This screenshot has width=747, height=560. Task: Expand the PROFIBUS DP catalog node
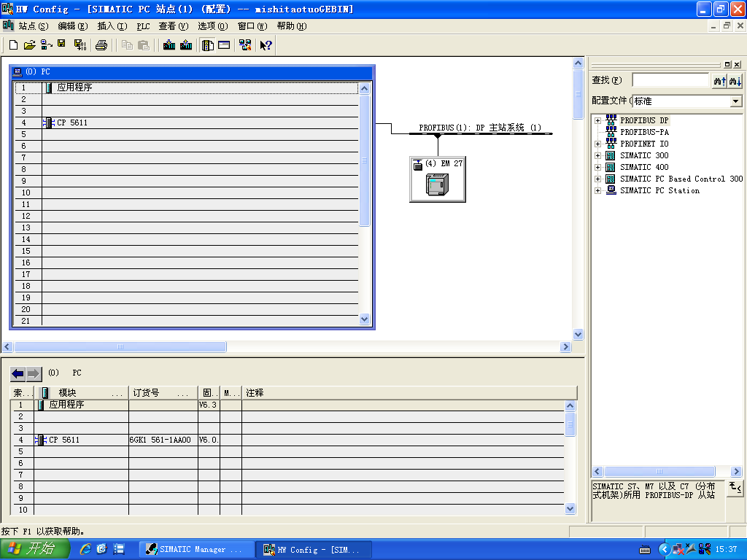598,120
